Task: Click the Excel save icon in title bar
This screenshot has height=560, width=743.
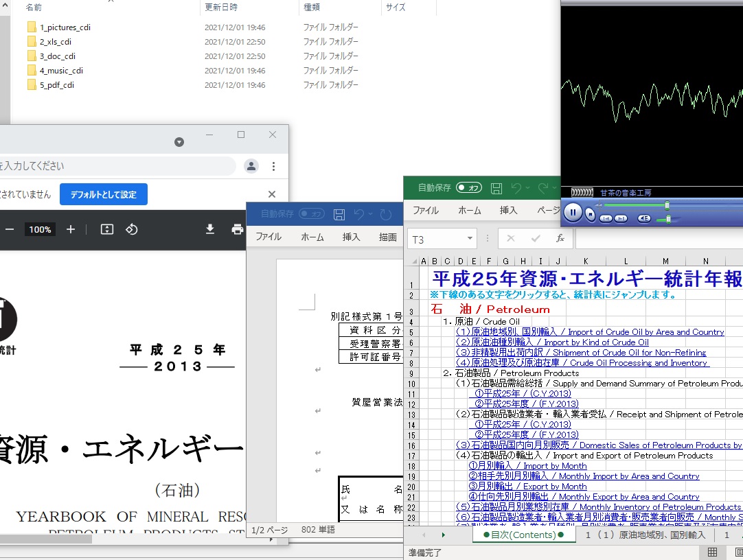Action: (496, 187)
